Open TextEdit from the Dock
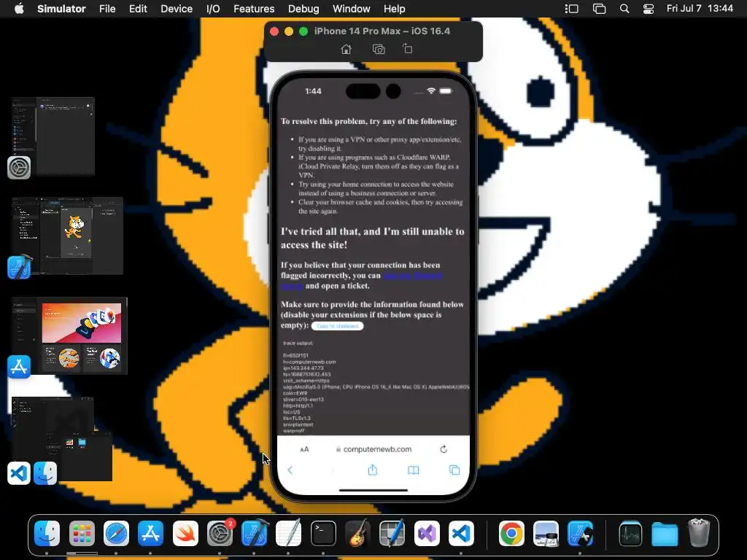The image size is (747, 560). [x=289, y=533]
